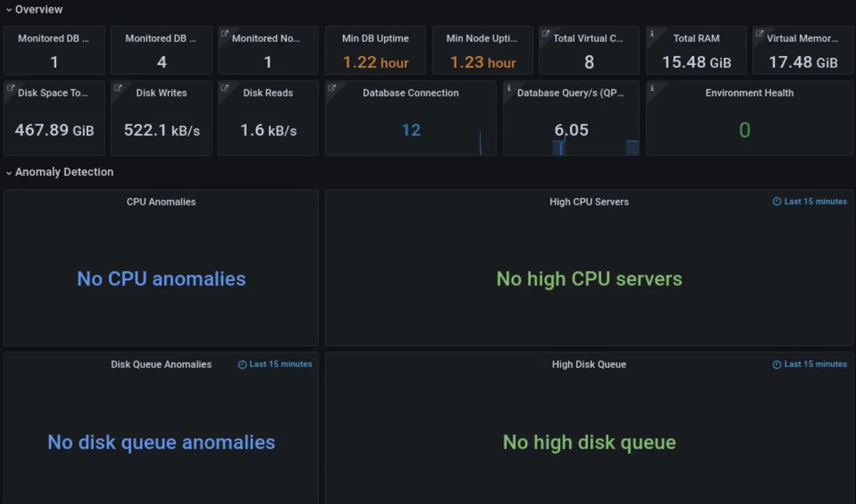The image size is (856, 504).
Task: Click the link icon on Disk Writes panel
Action: pyautogui.click(x=117, y=88)
